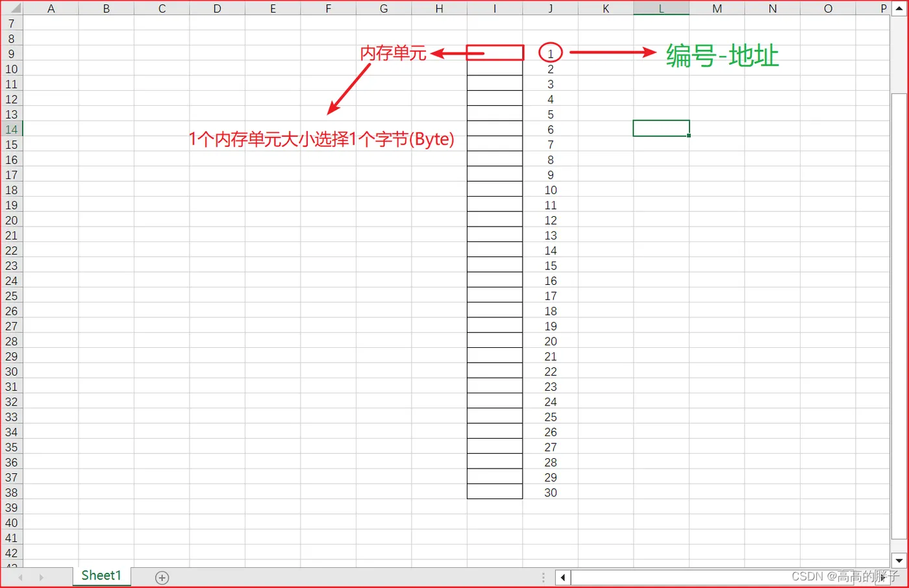Viewport: 909px width, 588px height.
Task: Select row 20 header
Action: 12,220
